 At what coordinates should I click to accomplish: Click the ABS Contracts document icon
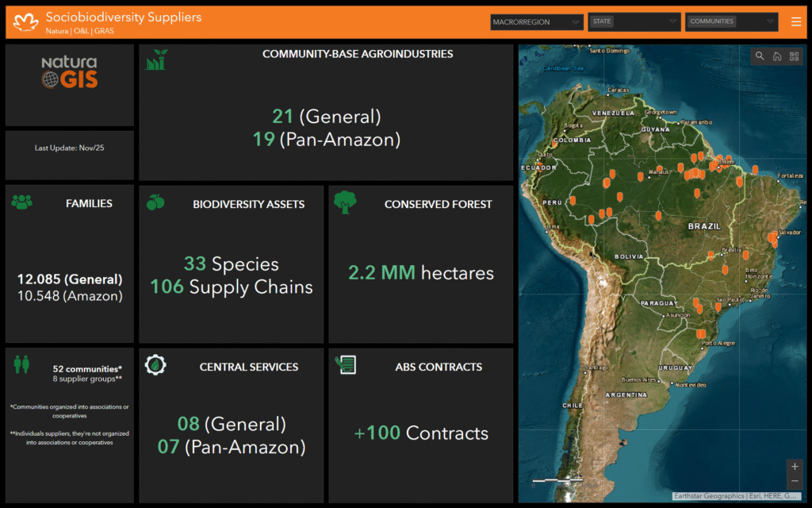(x=345, y=365)
